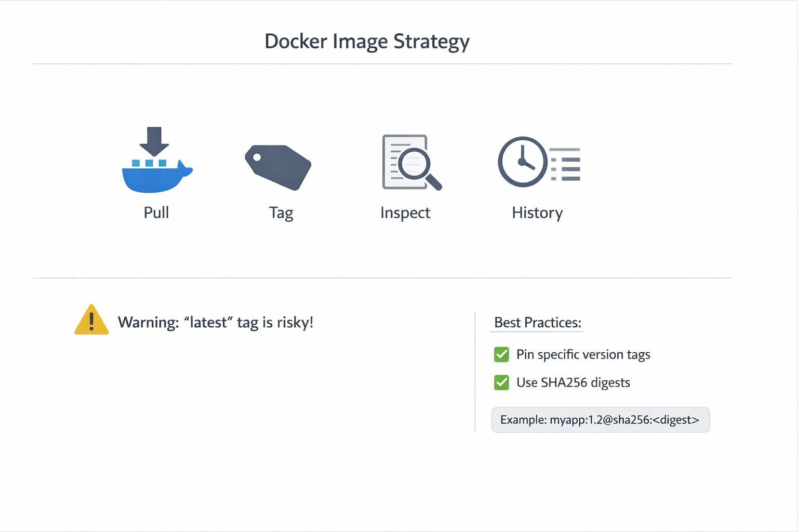Select the Tag label icon

pos(278,167)
